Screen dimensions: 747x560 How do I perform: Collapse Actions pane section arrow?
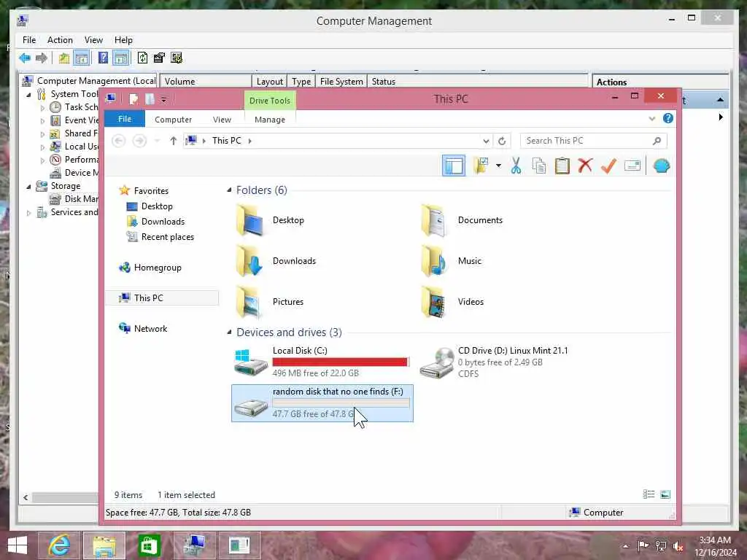pos(720,100)
